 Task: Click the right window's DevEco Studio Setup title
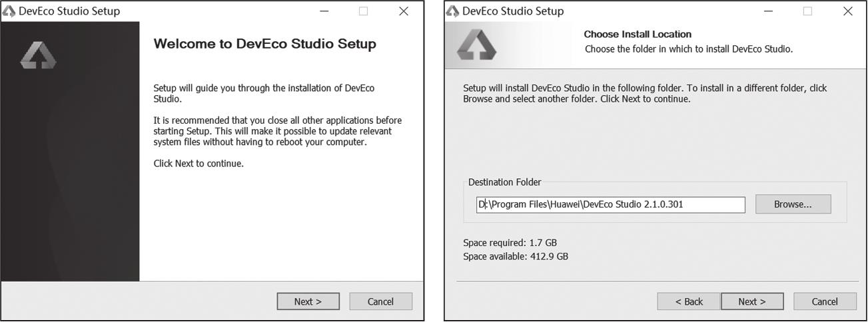[513, 11]
